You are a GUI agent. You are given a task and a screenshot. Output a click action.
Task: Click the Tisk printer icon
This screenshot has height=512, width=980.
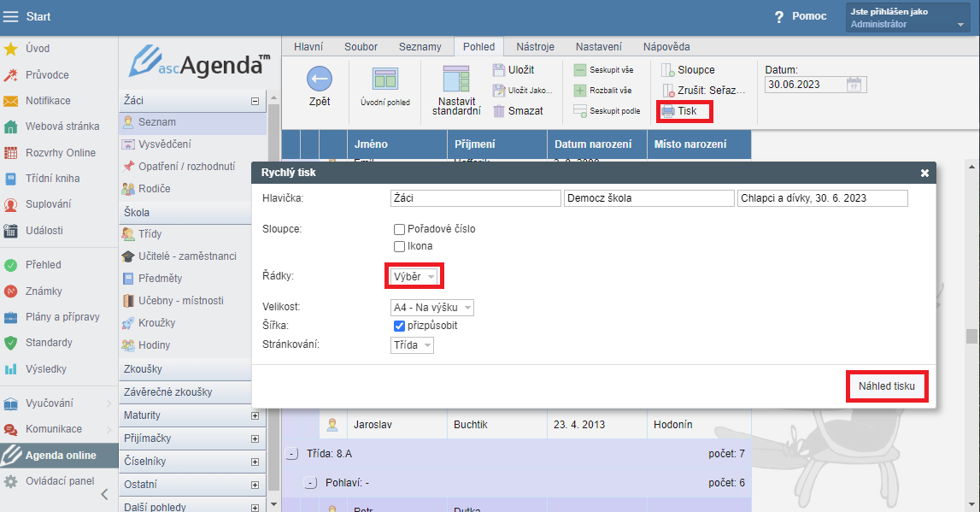[667, 111]
